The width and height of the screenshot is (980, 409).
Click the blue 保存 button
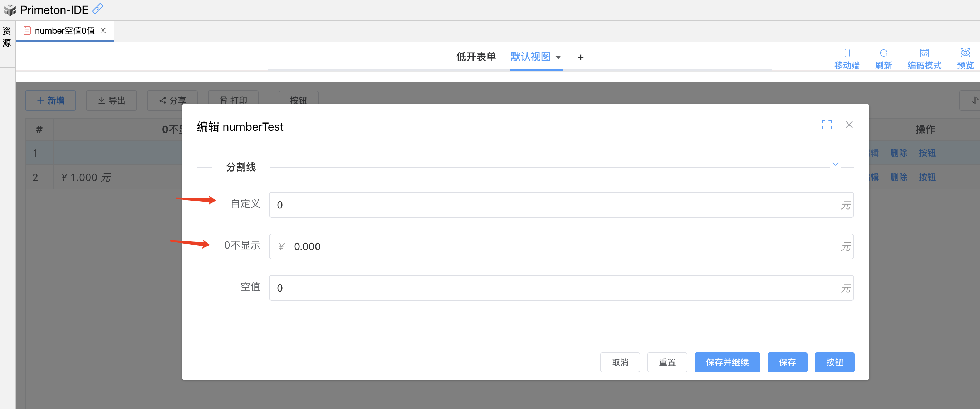[787, 362]
